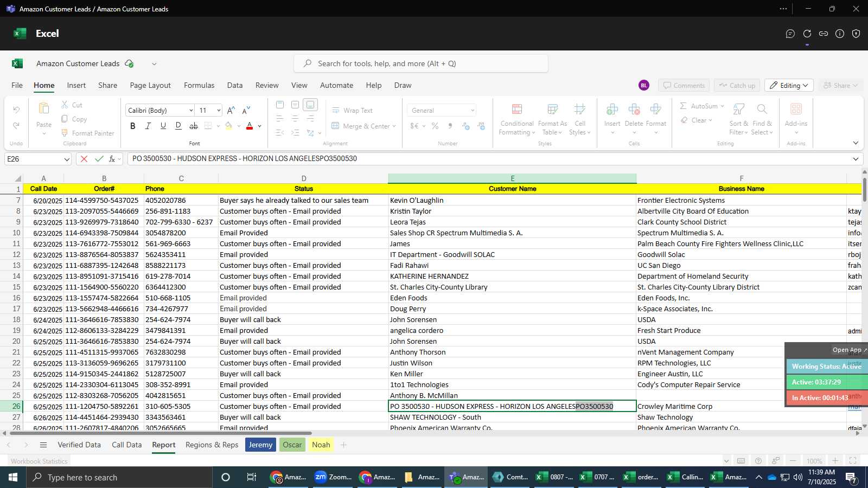
Task: Click the Cut scissors
Action: [x=72, y=105]
